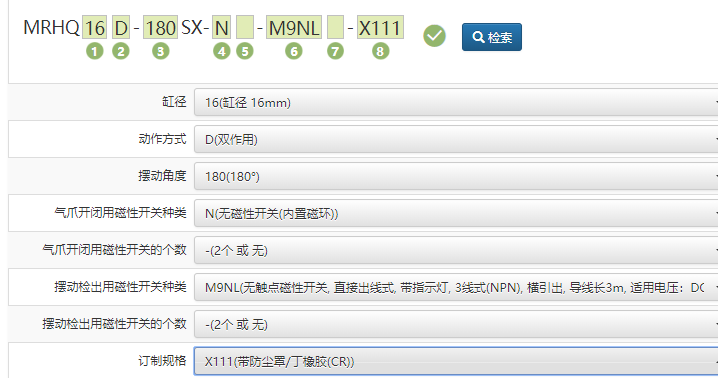The height and width of the screenshot is (378, 718).
Task: Open the 摆动检出用磁性开关的个数 dropdown
Action: 456,324
